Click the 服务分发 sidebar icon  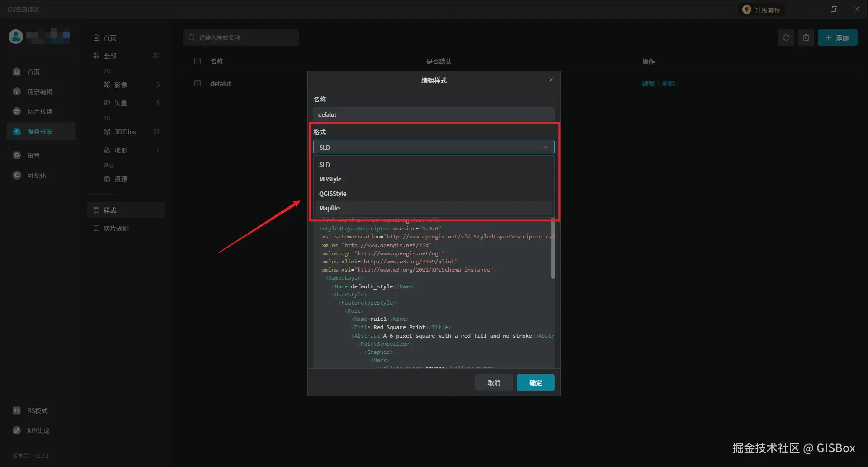point(17,132)
